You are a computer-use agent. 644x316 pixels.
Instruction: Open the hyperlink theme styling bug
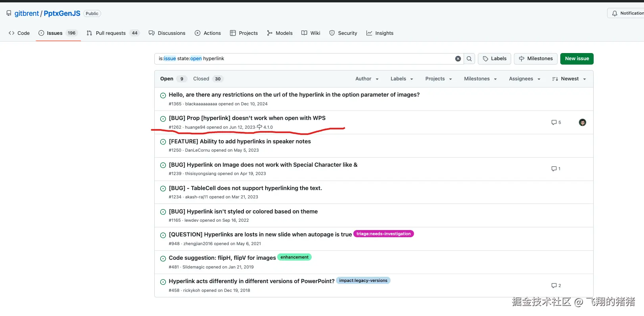click(243, 211)
